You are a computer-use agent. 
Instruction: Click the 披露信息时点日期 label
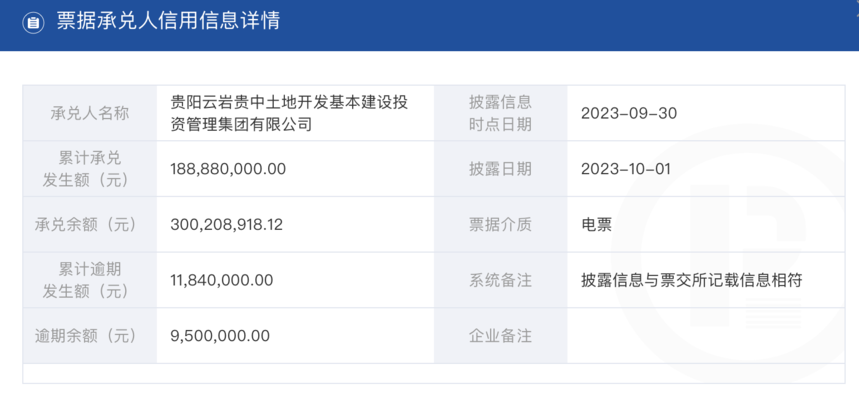pos(500,113)
